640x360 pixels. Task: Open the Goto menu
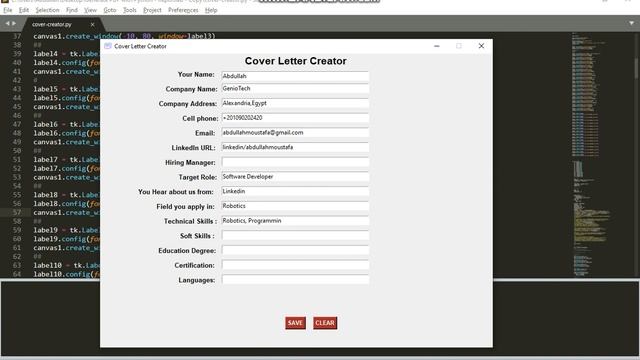click(110, 10)
